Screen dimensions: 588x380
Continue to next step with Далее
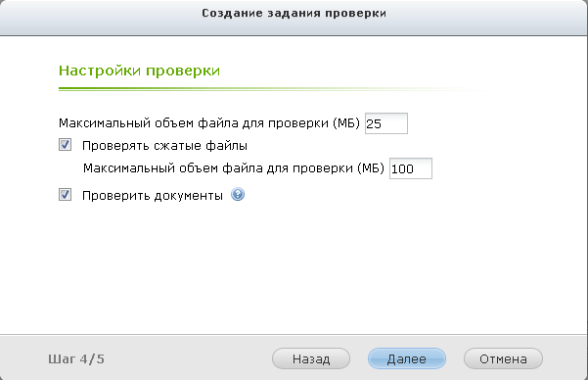point(407,358)
